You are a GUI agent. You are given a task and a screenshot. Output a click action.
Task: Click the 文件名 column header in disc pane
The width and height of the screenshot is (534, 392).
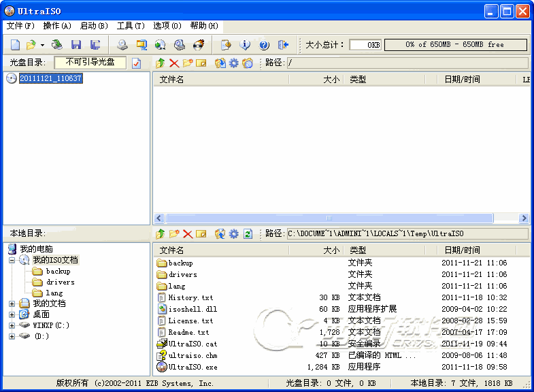(x=171, y=80)
